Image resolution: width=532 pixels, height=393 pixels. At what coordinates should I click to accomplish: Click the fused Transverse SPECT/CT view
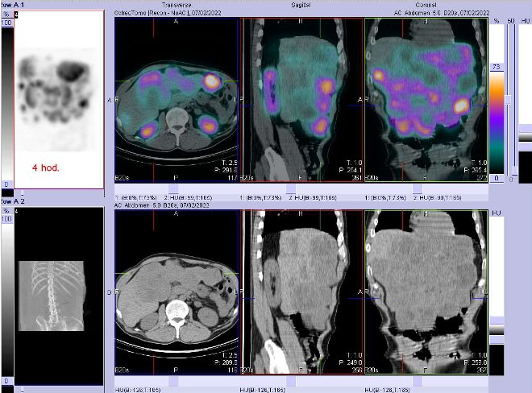point(177,101)
